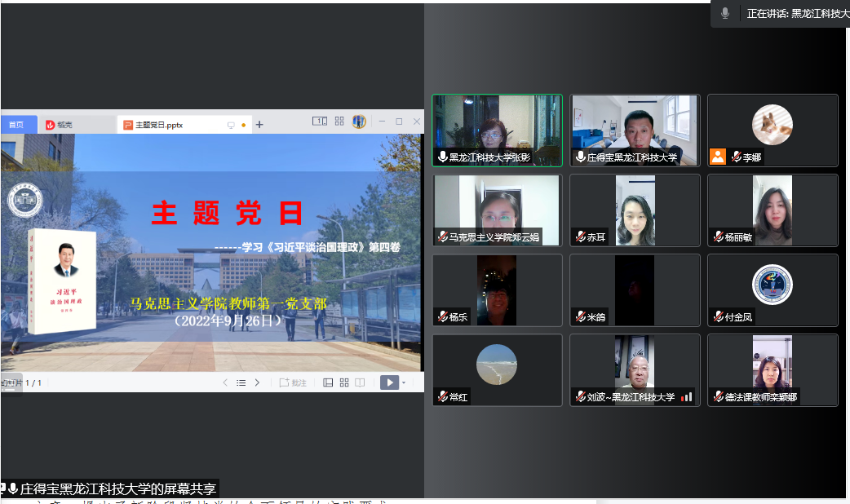The width and height of the screenshot is (850, 504).
Task: Click the university emblem on the slide
Action: point(25,200)
